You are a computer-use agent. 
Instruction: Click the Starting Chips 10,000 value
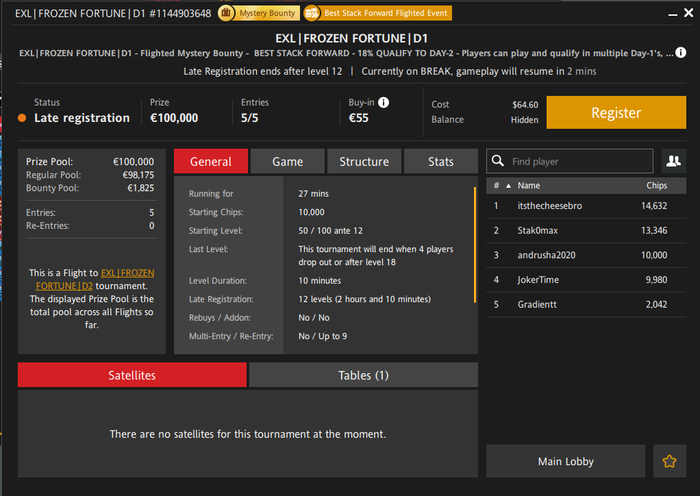pyautogui.click(x=311, y=212)
